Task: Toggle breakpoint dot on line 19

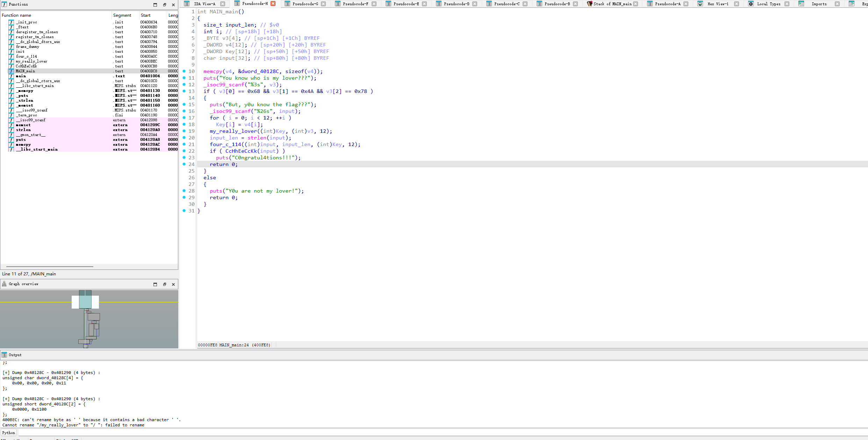Action: tap(184, 131)
